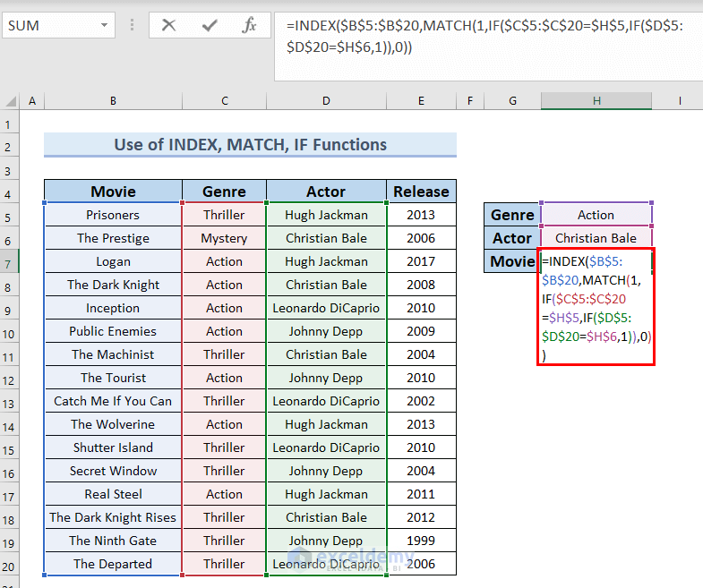Select 'The Ninth Gate' cell
Image resolution: width=703 pixels, height=588 pixels.
[113, 541]
